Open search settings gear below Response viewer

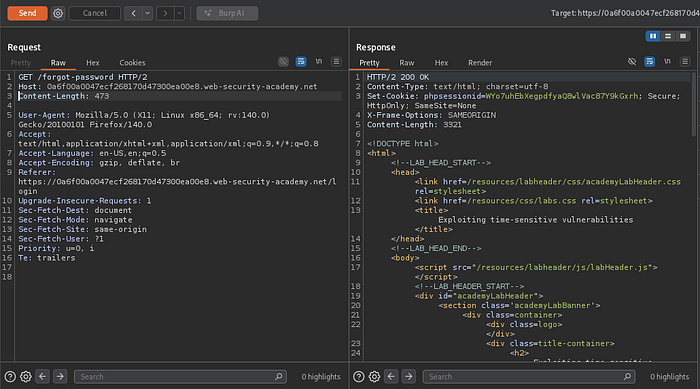pyautogui.click(x=375, y=376)
